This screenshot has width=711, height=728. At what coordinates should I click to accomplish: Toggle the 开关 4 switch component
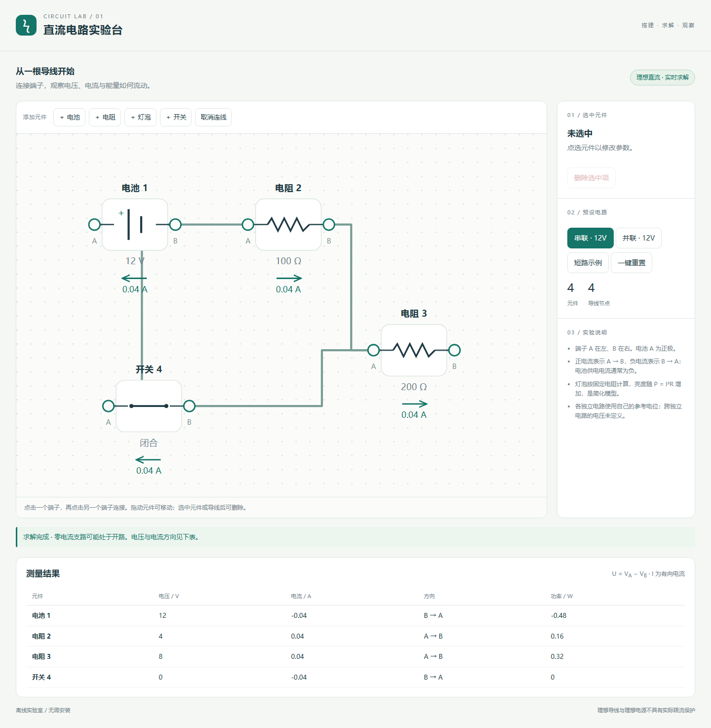pos(149,406)
